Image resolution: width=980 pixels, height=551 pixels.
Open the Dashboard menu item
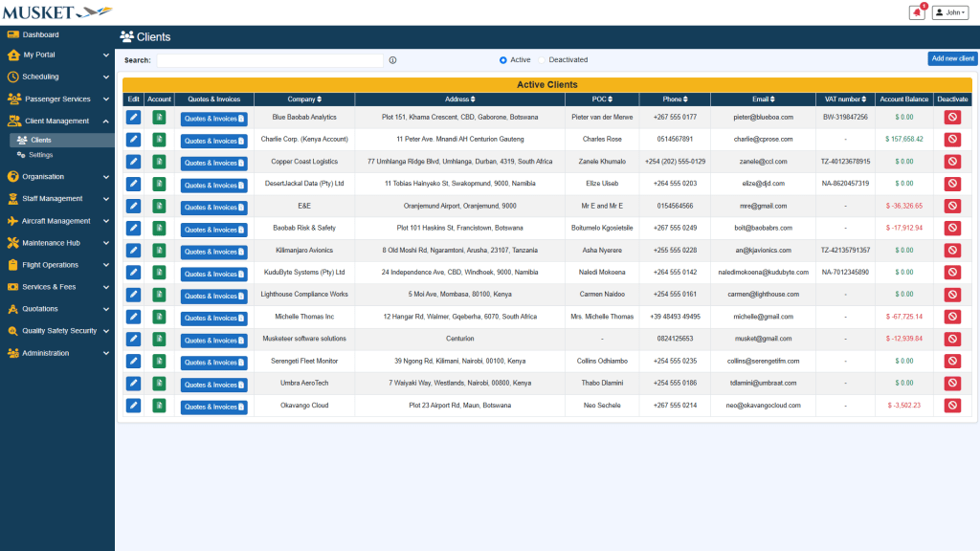40,34
